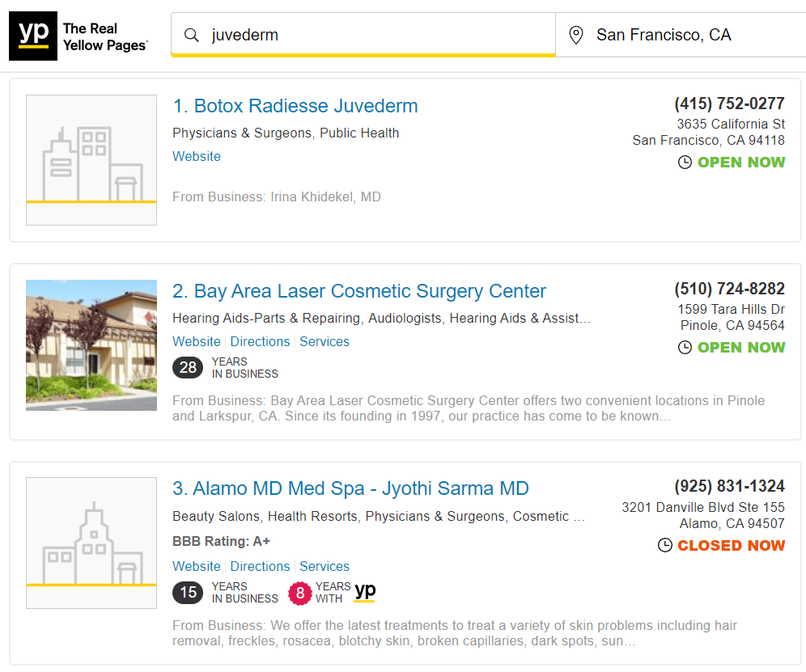Click The Real Yellow Pages wordmark
The width and height of the screenshot is (806, 672).
coord(105,37)
